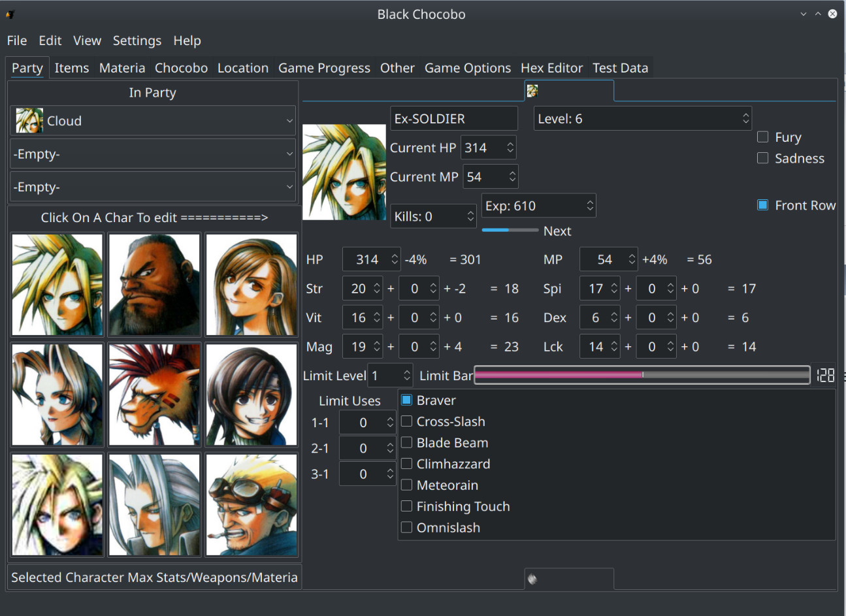Select Red XIII's portrait

(154, 395)
